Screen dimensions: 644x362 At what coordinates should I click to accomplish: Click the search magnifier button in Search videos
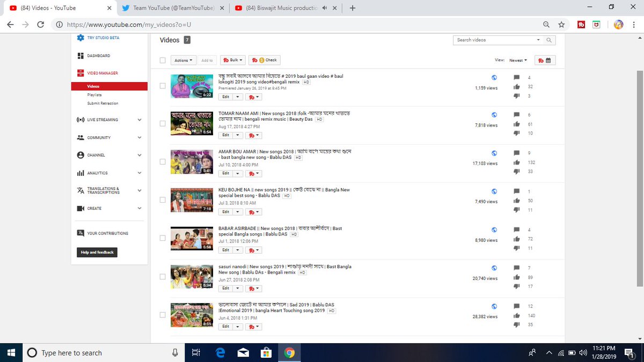(548, 40)
